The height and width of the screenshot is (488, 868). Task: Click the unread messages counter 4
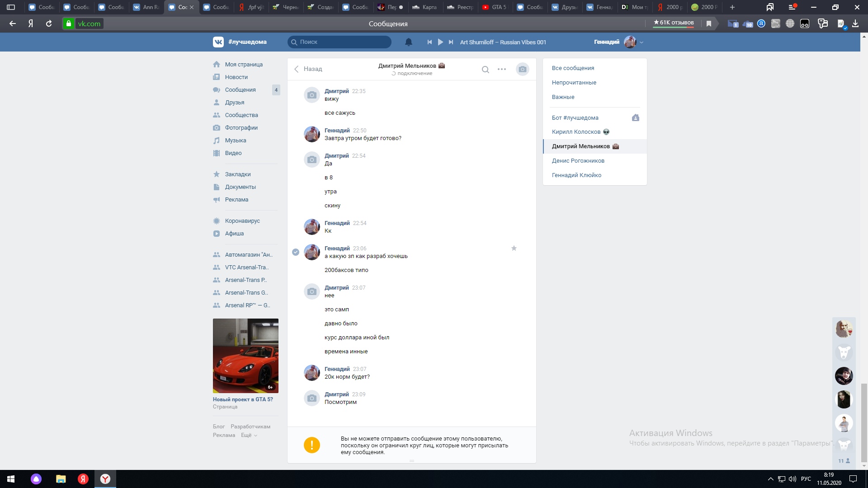pyautogui.click(x=276, y=90)
